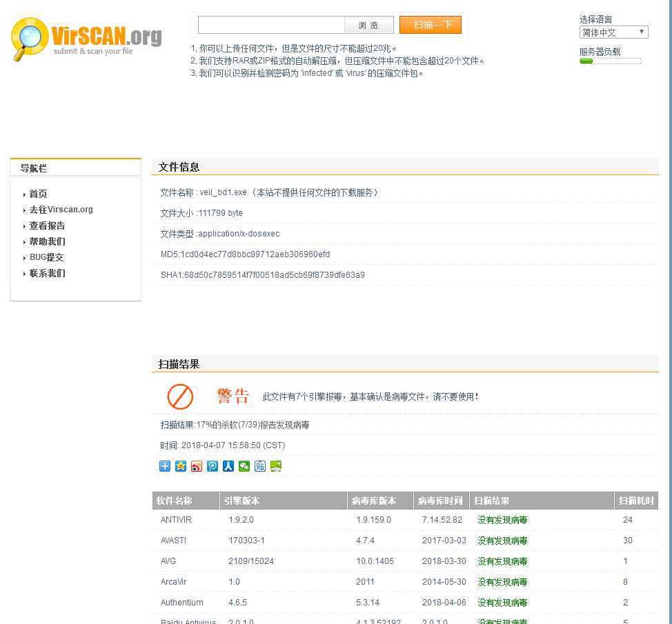672x624 pixels.
Task: Click the 扫描耗时 column header
Action: [636, 501]
